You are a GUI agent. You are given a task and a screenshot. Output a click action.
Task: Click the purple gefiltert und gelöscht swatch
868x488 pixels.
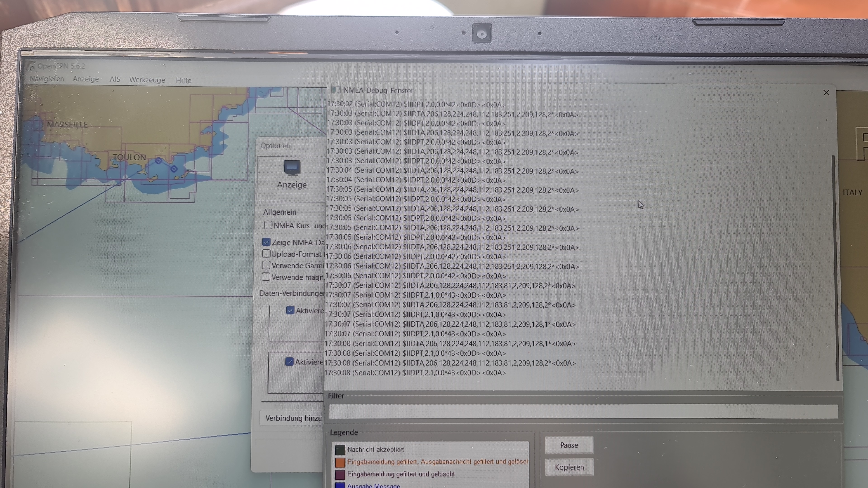(x=340, y=474)
